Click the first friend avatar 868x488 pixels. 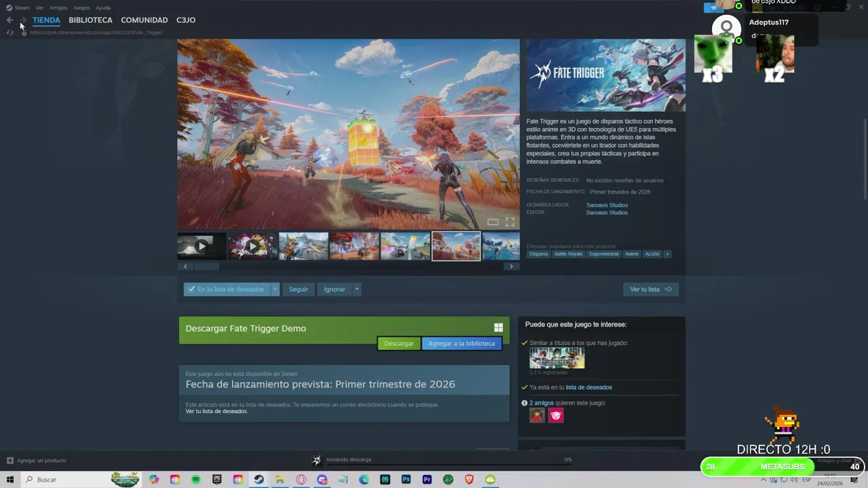pyautogui.click(x=537, y=415)
